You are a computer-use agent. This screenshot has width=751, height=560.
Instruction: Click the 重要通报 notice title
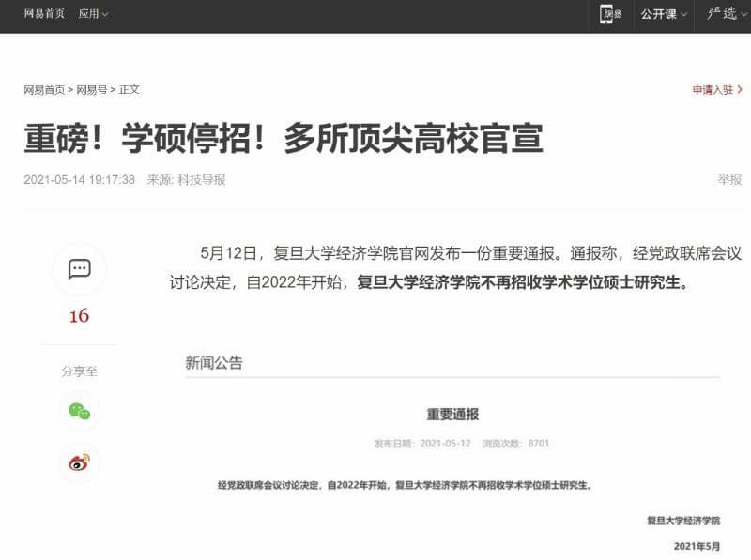pyautogui.click(x=452, y=415)
